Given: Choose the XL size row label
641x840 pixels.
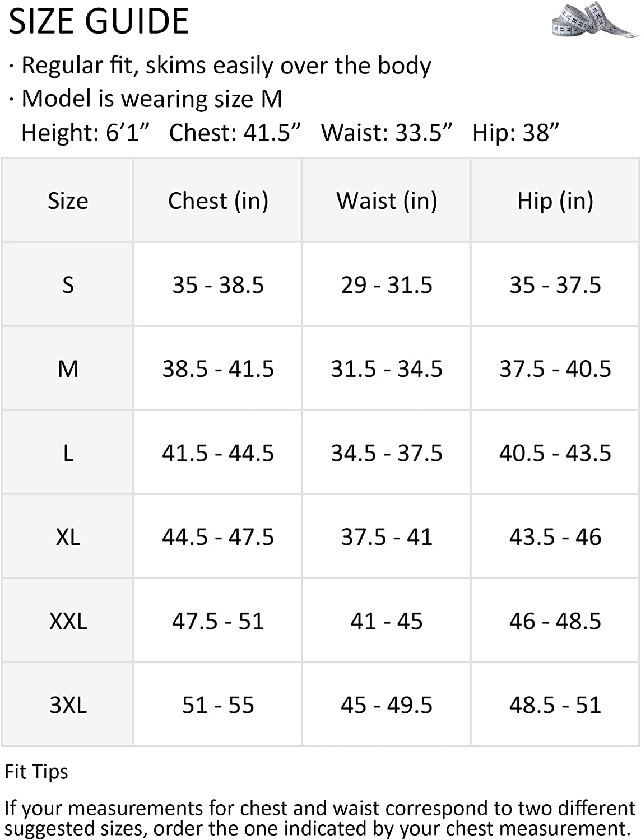Looking at the screenshot, I should [x=68, y=536].
